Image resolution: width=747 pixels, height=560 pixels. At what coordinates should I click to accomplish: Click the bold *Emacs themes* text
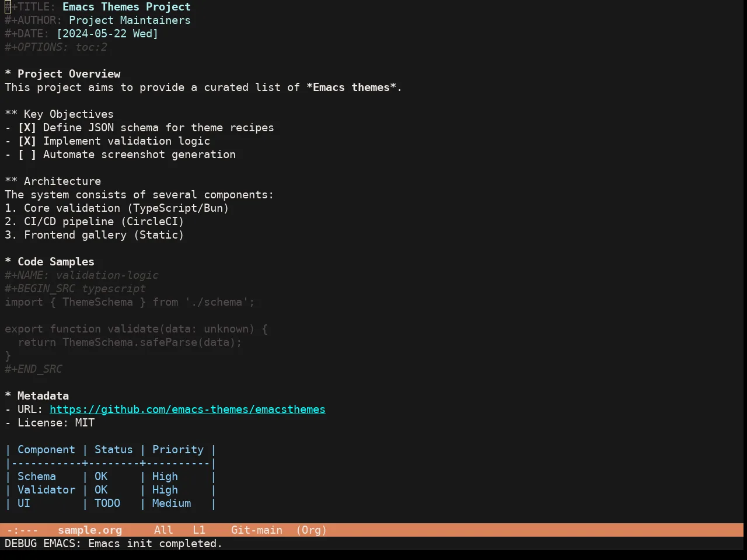click(351, 87)
